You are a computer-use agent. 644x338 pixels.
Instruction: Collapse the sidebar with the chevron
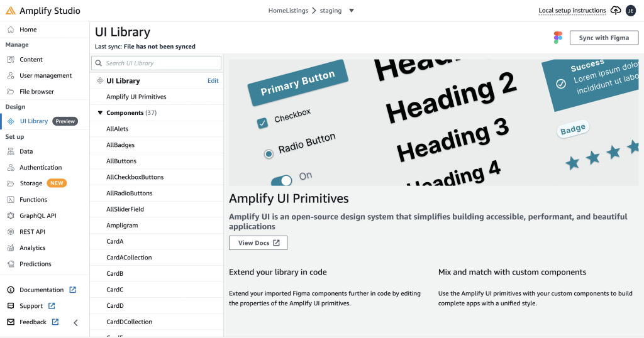(75, 323)
